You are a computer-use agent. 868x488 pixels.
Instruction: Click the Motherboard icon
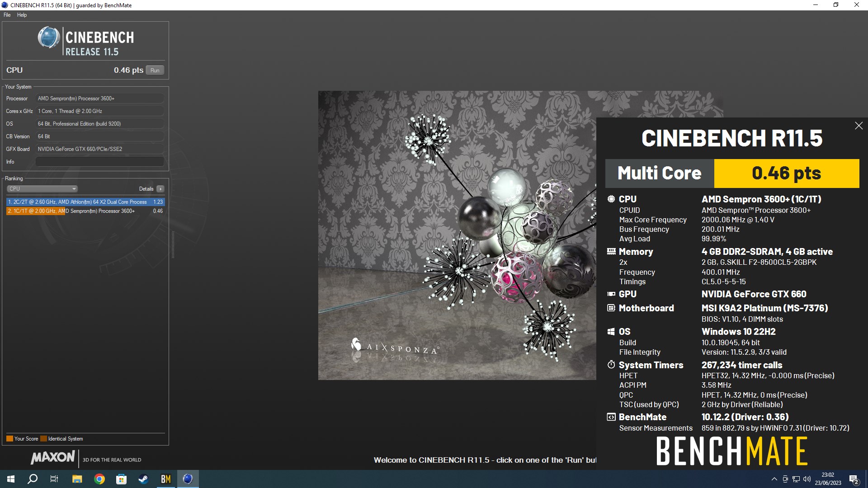point(611,308)
